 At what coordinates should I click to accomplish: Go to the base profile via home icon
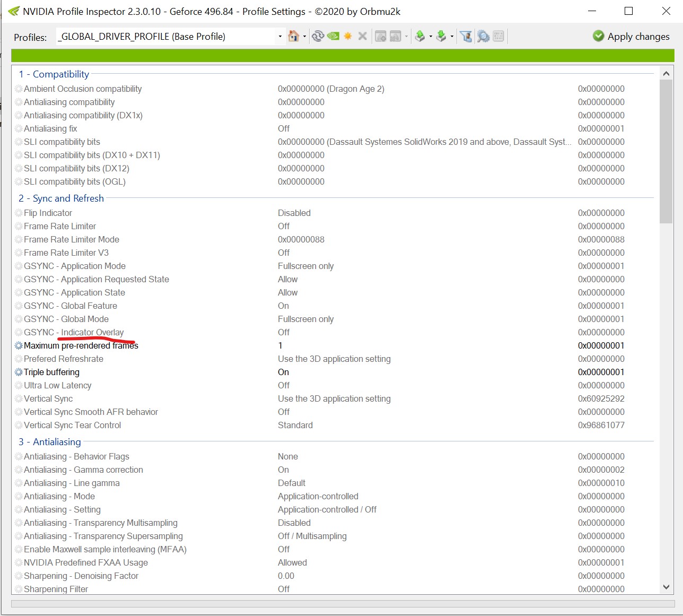click(x=293, y=36)
